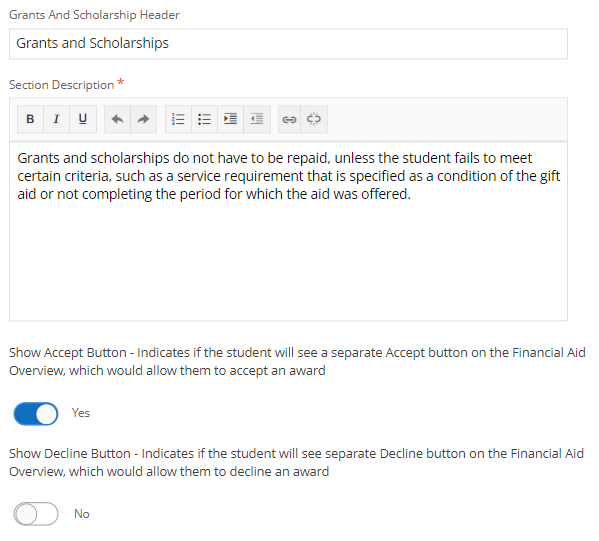Click the Section Description field label
Screen dimensions: 599x541
pyautogui.click(x=62, y=85)
